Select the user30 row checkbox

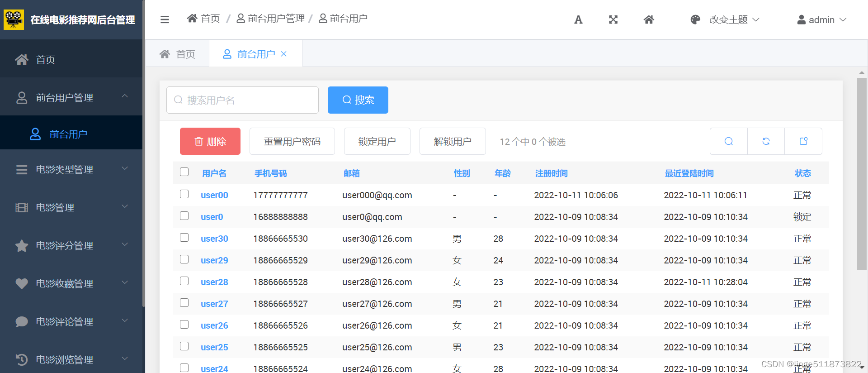tap(184, 238)
